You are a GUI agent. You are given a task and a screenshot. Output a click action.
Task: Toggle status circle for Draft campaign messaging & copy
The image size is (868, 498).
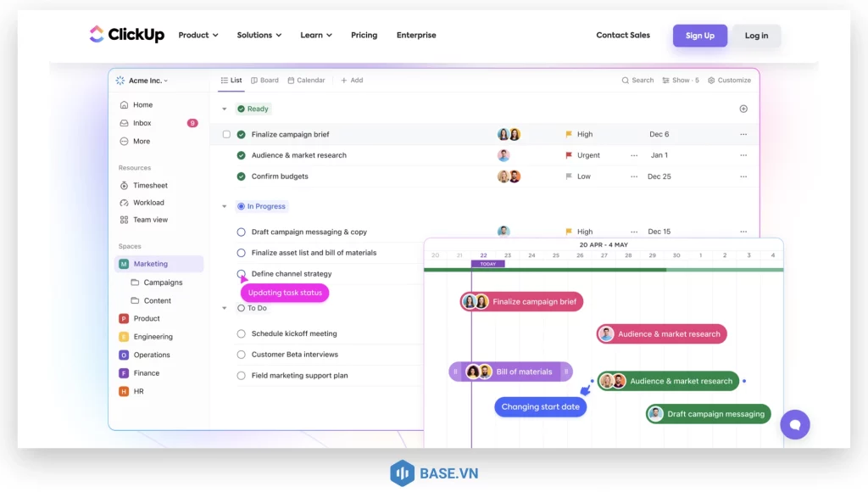coord(242,232)
